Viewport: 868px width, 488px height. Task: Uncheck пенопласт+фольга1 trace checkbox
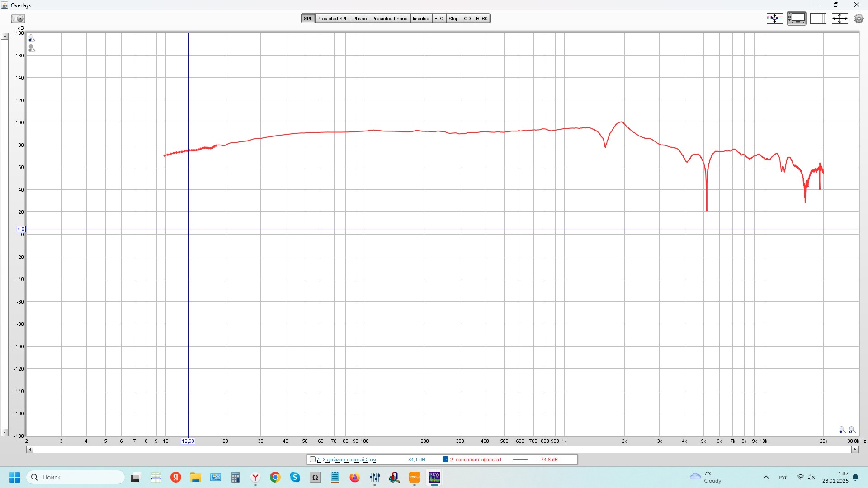(445, 460)
